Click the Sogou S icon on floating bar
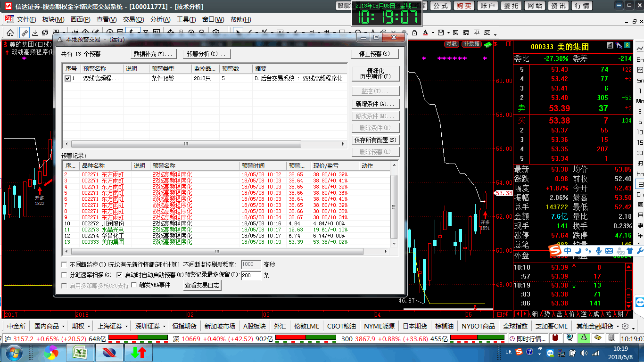This screenshot has width=644, height=362. click(555, 250)
